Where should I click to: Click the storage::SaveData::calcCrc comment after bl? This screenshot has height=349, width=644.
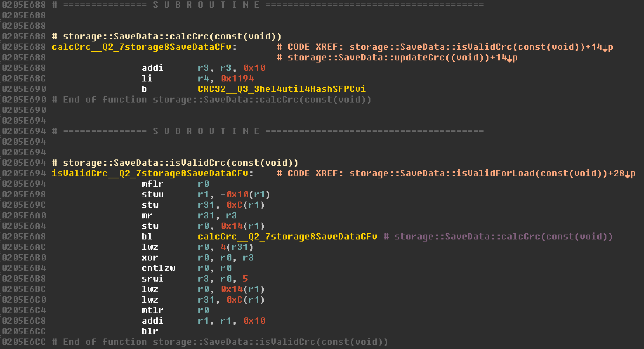click(x=504, y=237)
